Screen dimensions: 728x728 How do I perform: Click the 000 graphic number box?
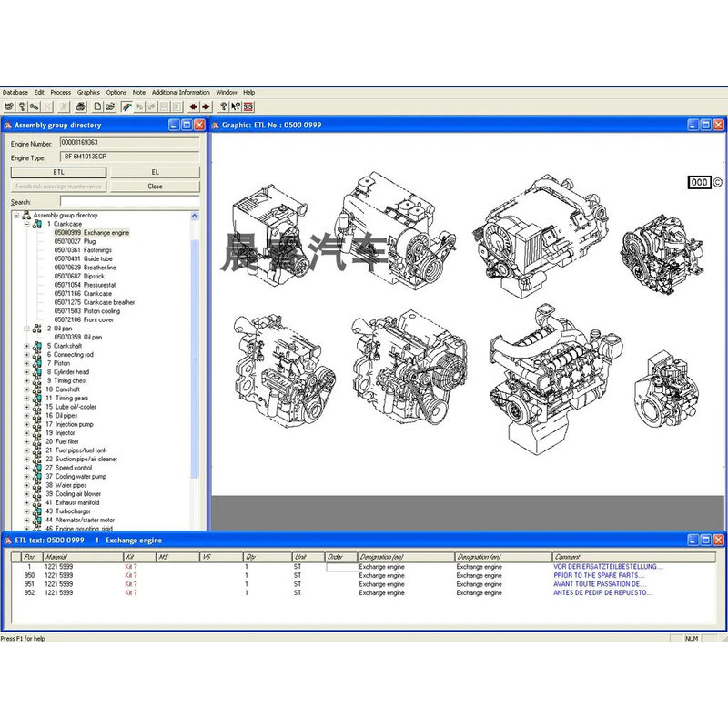pos(699,183)
